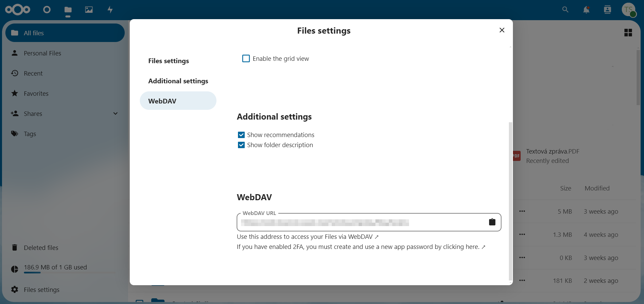644x304 pixels.
Task: Select Additional settings in dialog navigation
Action: 178,81
